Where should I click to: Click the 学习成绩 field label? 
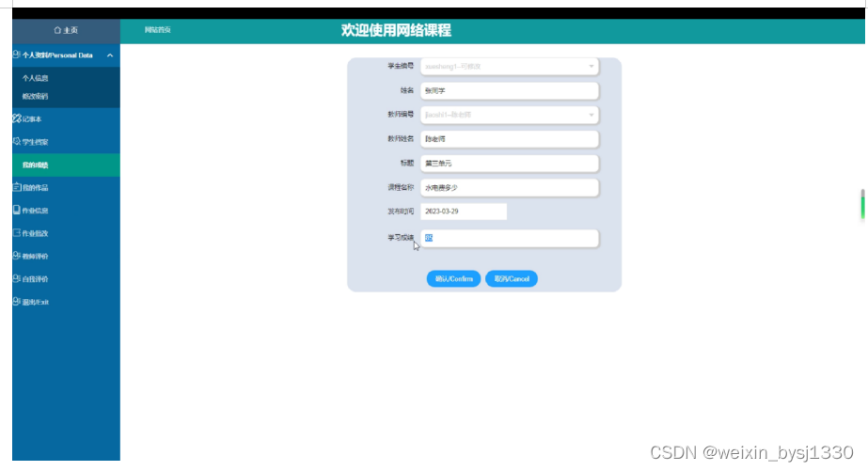[401, 238]
